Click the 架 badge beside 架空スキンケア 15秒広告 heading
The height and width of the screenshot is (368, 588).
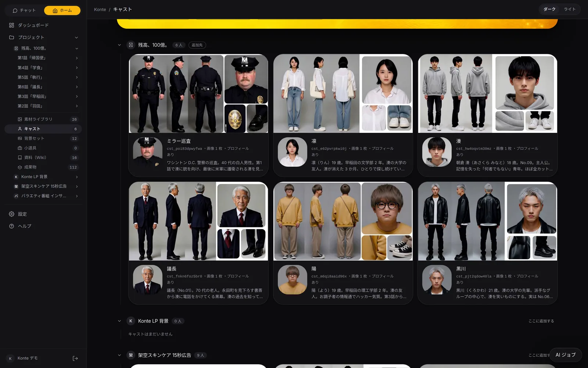(x=130, y=355)
